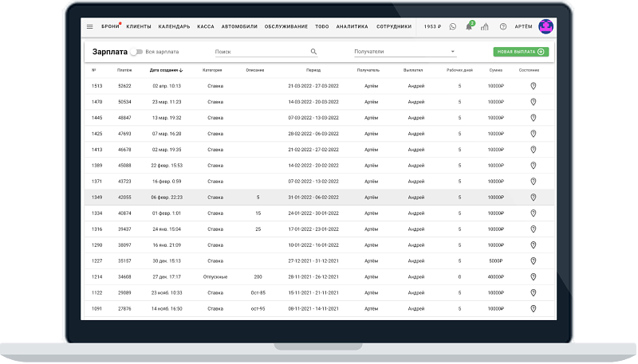Viewport: 638px width, 364px height.
Task: Click the 'Рабочих дней' column header
Action: point(459,70)
